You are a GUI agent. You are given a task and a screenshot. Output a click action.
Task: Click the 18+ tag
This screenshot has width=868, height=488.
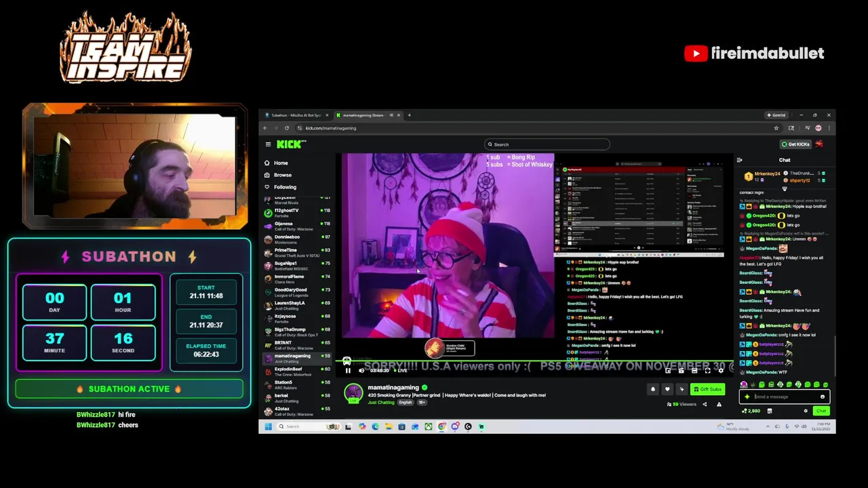coord(422,403)
